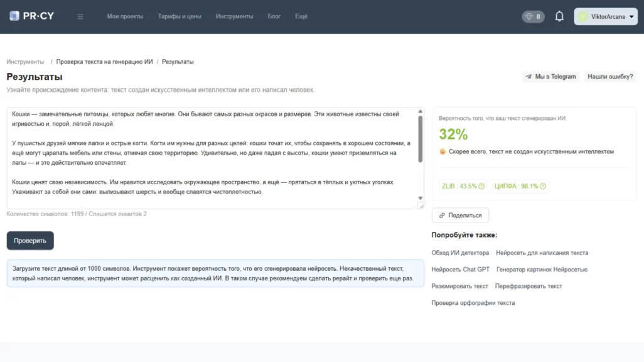The width and height of the screenshot is (644, 362).
Task: Open the Инструменты menu
Action: click(x=234, y=17)
